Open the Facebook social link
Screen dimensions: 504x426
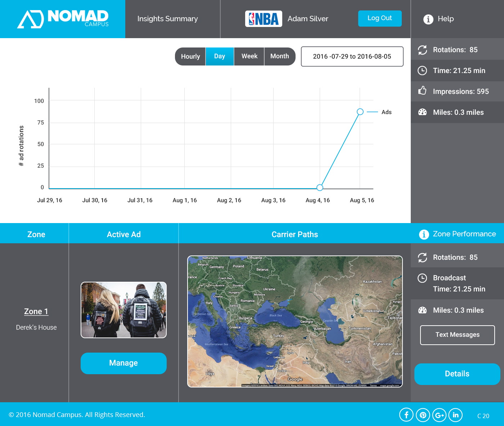click(x=406, y=415)
